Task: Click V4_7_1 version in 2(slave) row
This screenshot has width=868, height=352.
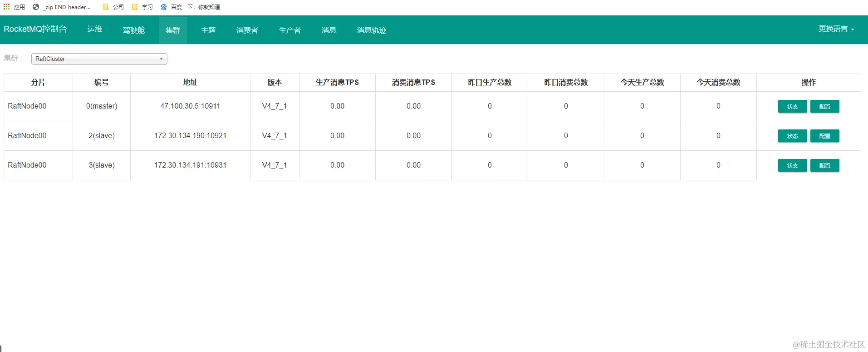Action: pos(275,135)
